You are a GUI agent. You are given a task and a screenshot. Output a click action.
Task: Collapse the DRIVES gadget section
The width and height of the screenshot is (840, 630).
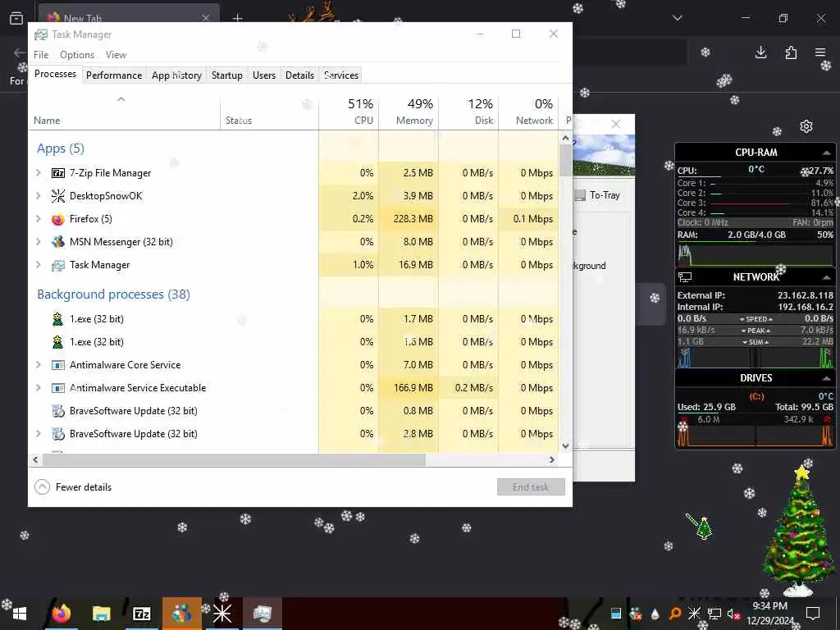pyautogui.click(x=826, y=379)
